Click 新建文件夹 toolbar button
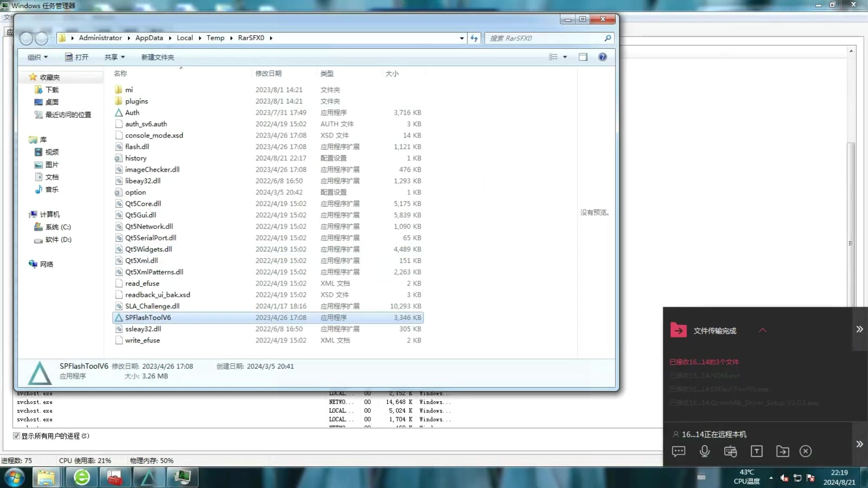 tap(158, 57)
